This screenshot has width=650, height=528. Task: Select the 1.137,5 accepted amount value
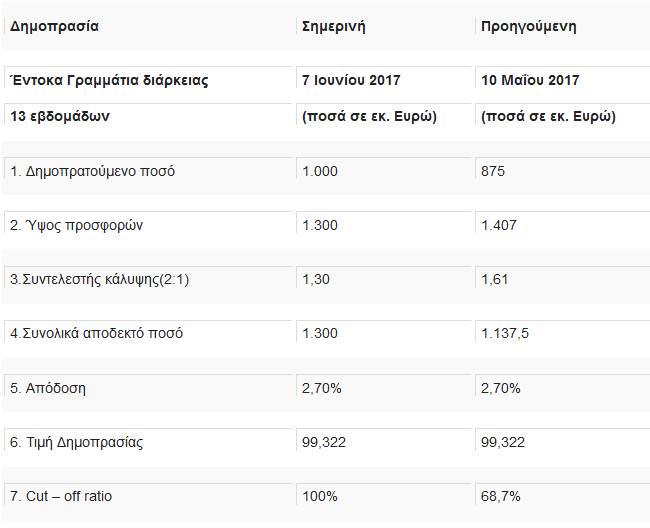coord(505,333)
